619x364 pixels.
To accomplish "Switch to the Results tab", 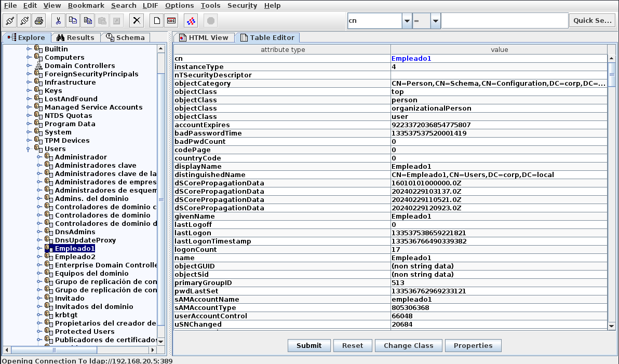I will pos(75,37).
